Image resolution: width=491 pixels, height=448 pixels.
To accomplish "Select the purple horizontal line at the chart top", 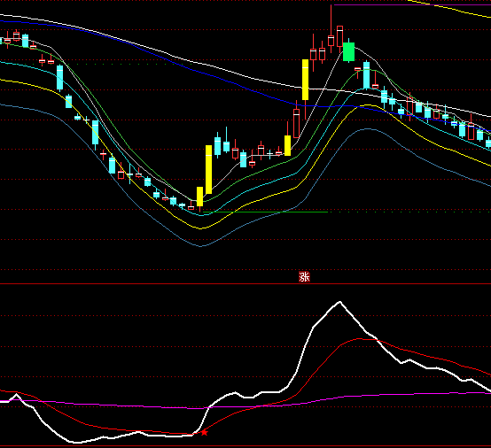I will tap(412, 4).
